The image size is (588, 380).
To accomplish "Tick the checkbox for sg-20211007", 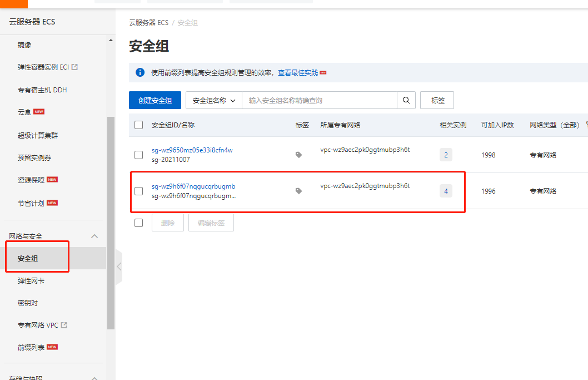I will point(138,155).
